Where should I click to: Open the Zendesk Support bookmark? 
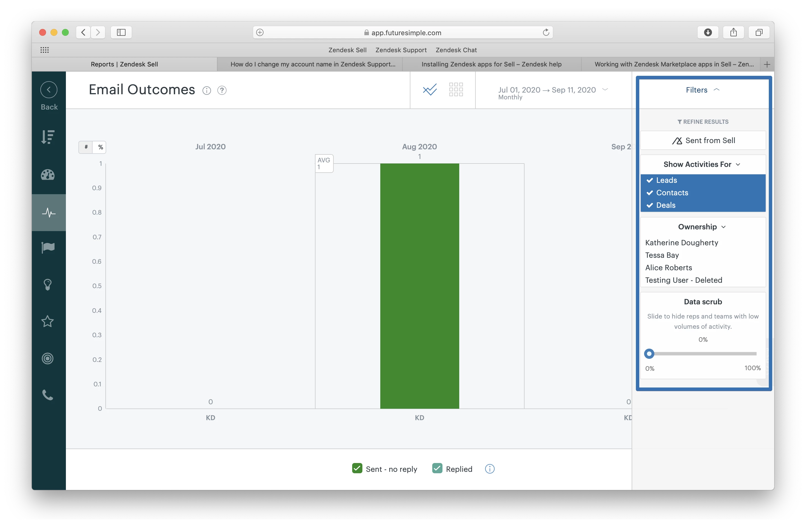click(401, 50)
